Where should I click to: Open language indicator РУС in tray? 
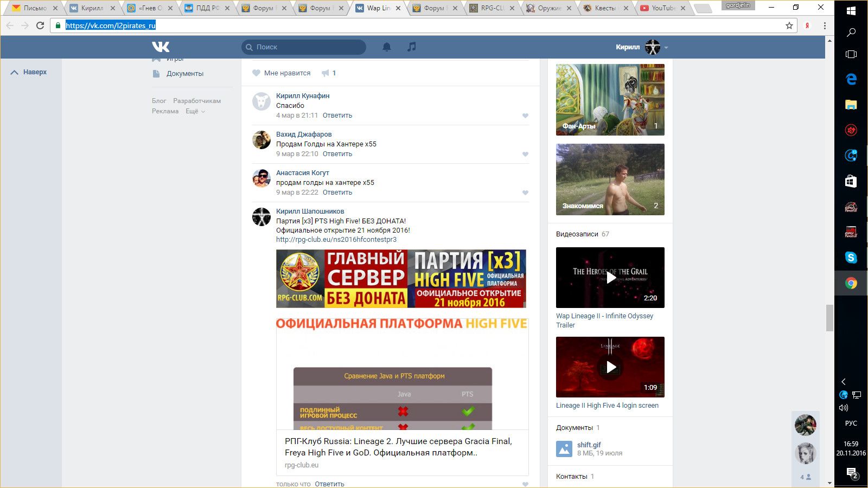pos(851,423)
